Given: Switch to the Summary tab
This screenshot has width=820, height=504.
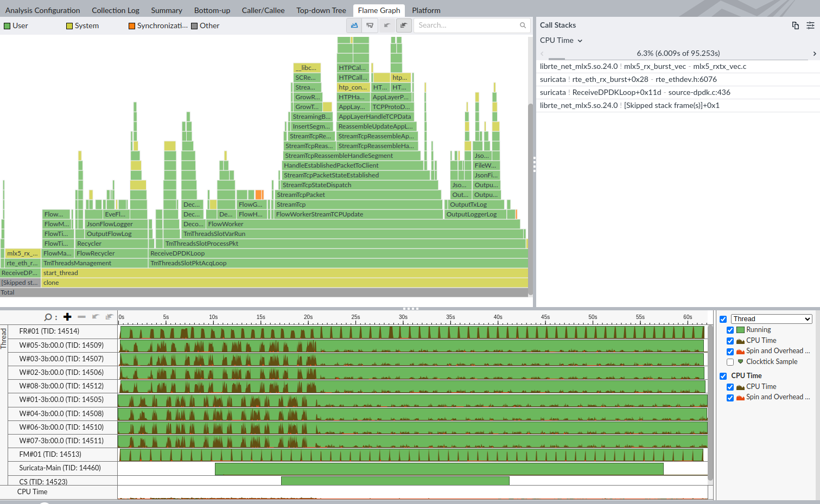Looking at the screenshot, I should [x=166, y=10].
